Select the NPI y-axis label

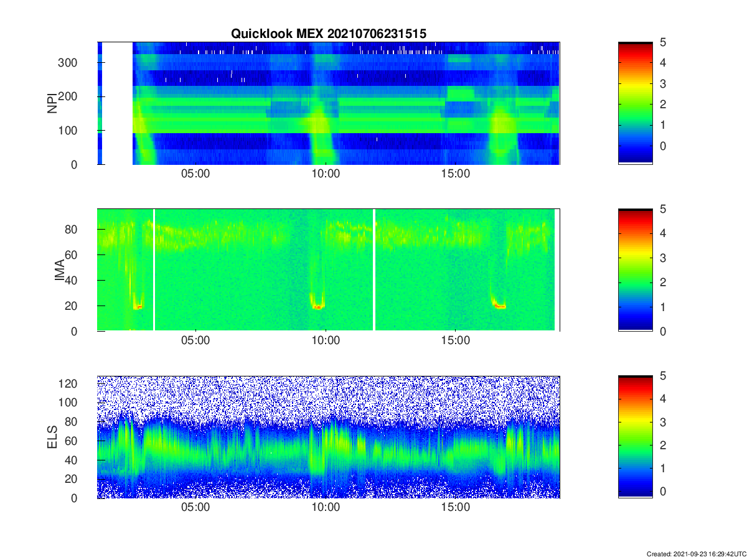(52, 103)
